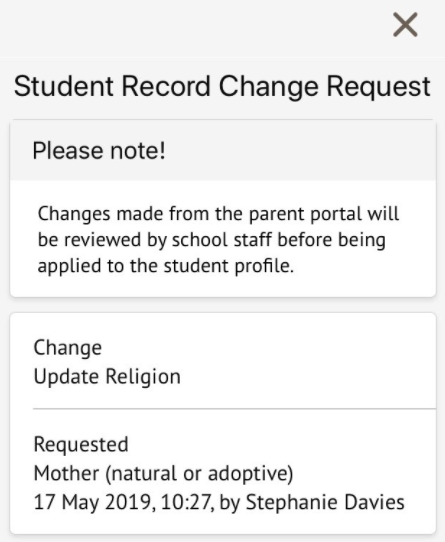Click the word 'Request' in the title
The image size is (445, 542).
tap(379, 87)
